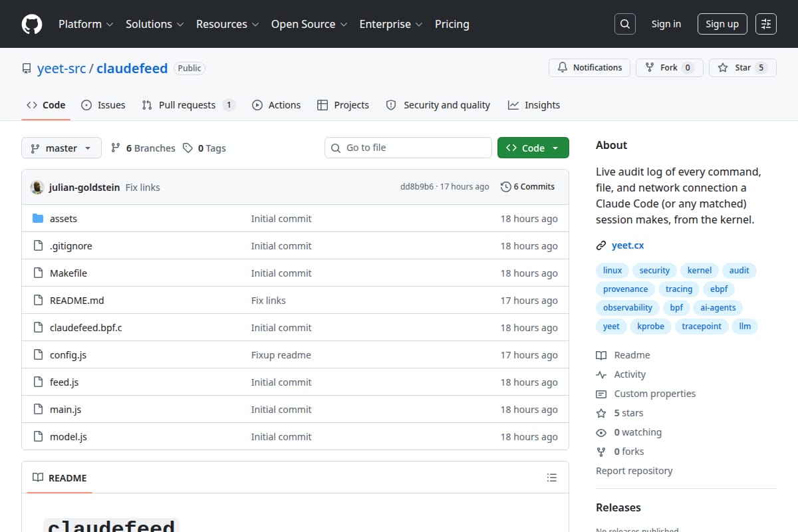Click the Sign up button
Screen dimensions: 798x532
(722, 24)
